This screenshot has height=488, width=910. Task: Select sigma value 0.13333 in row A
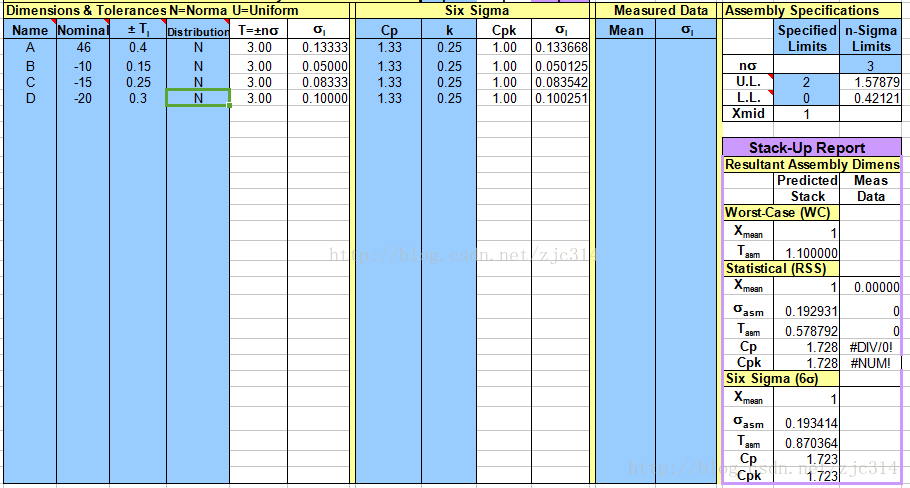click(319, 48)
